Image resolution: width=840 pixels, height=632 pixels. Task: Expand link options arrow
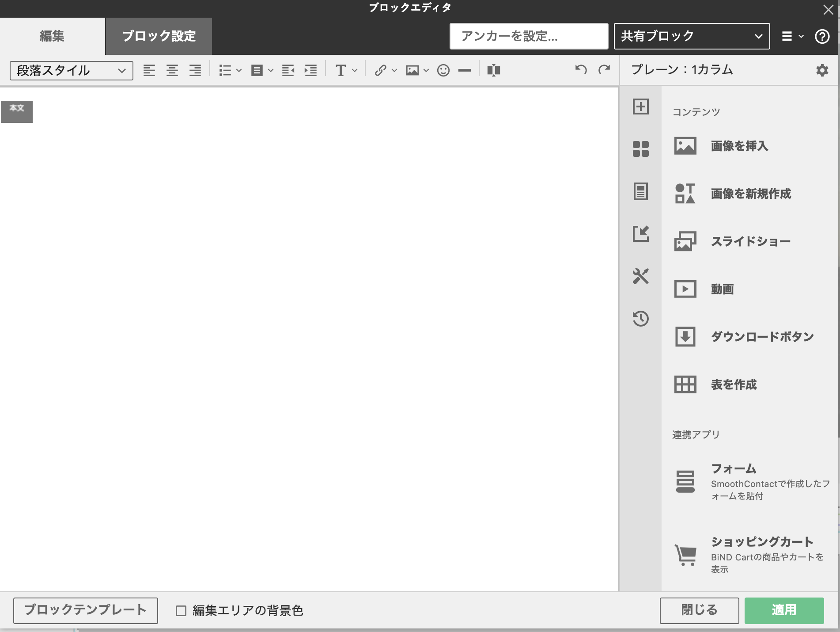click(394, 70)
